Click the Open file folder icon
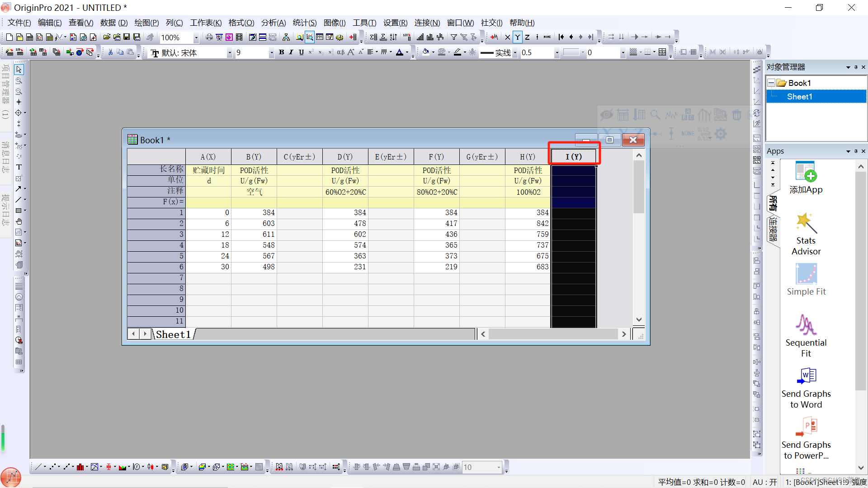The width and height of the screenshot is (868, 488). pos(107,37)
